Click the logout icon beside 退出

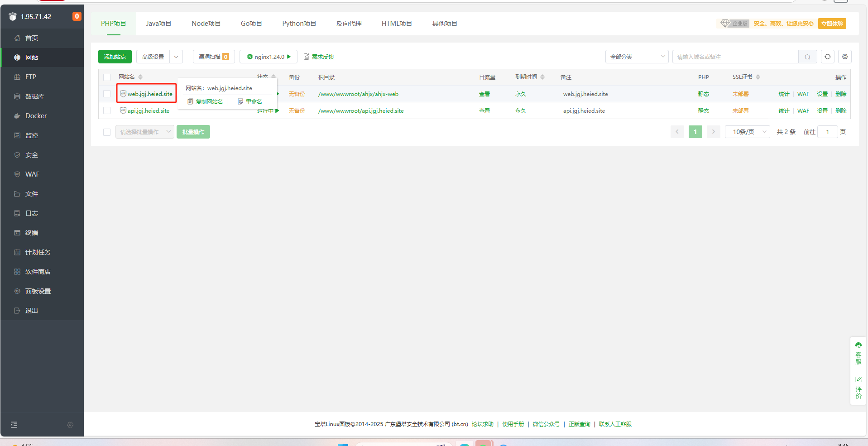coord(17,311)
